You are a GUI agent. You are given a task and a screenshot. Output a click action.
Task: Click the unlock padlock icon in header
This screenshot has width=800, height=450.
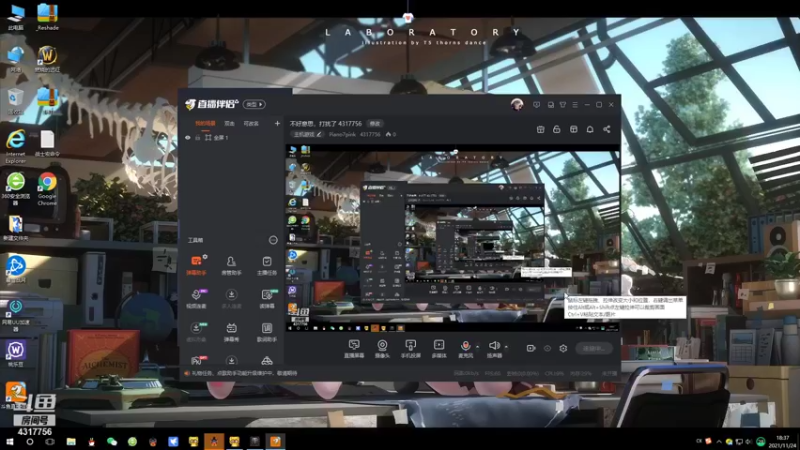tap(557, 130)
